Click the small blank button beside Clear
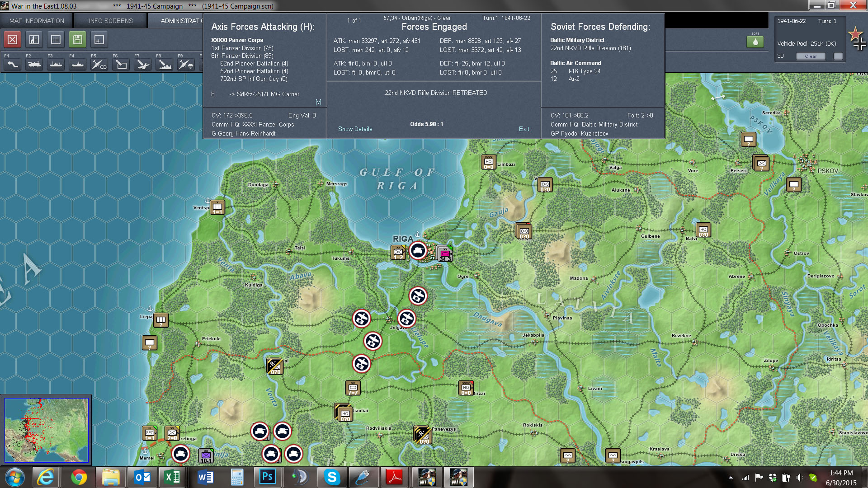This screenshot has width=868, height=488. click(x=838, y=56)
